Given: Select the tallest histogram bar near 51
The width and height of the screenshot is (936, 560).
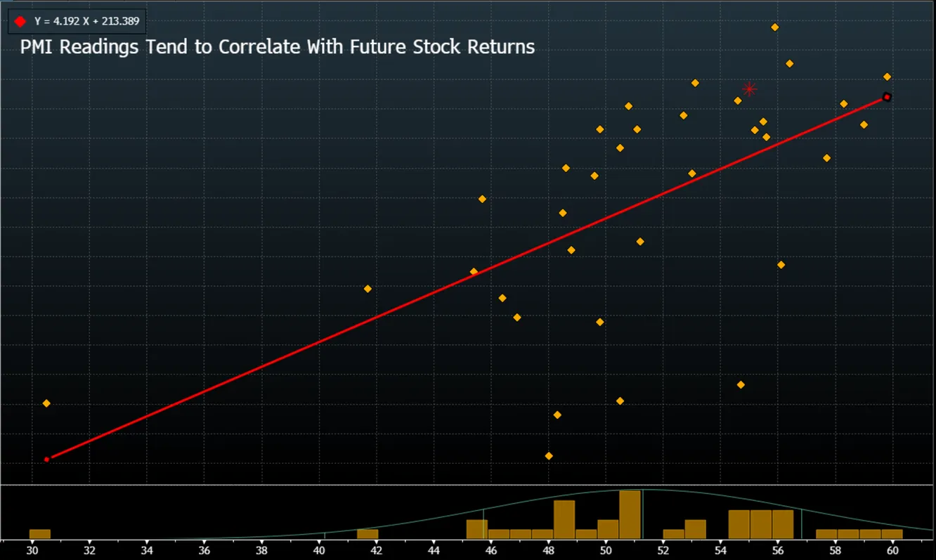Looking at the screenshot, I should click(630, 514).
